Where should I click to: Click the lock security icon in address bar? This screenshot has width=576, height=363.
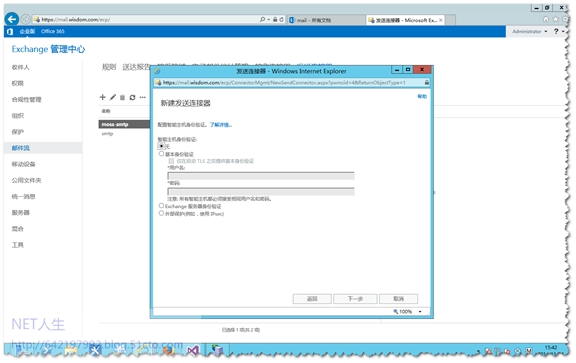275,19
